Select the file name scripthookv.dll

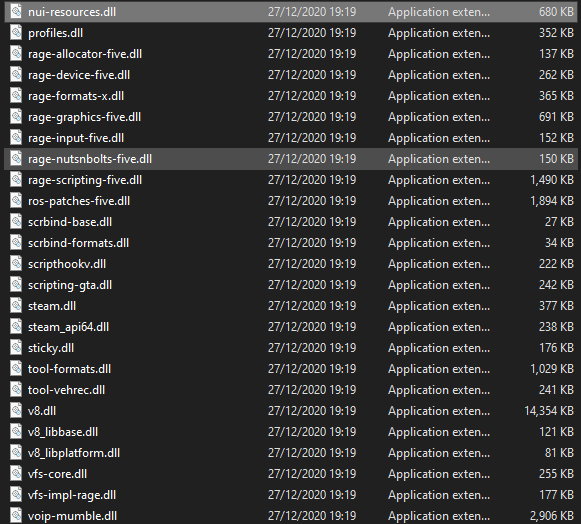[67, 264]
